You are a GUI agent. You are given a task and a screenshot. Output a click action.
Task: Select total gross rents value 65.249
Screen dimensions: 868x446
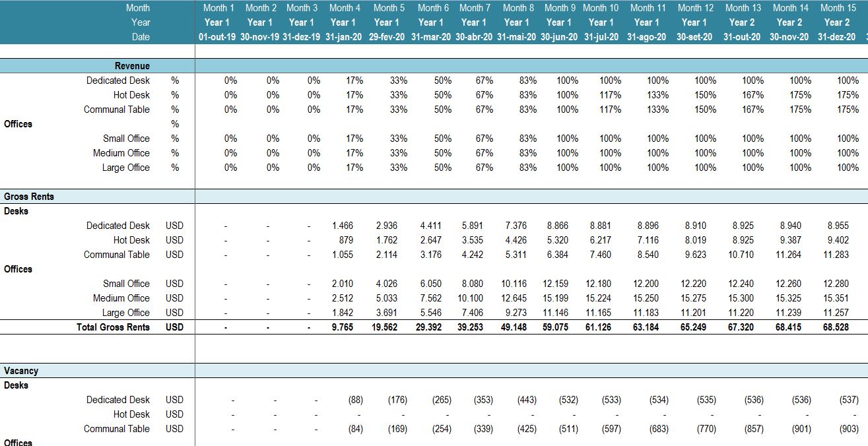point(694,327)
